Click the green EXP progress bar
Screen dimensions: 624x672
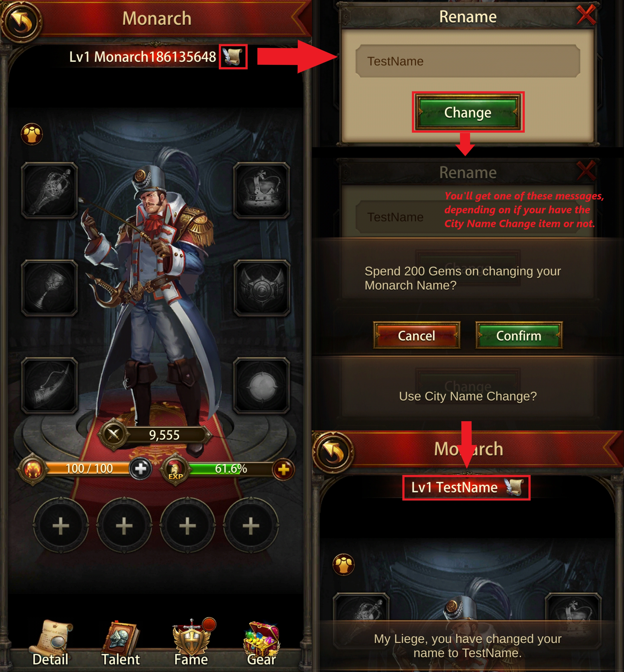tap(231, 469)
